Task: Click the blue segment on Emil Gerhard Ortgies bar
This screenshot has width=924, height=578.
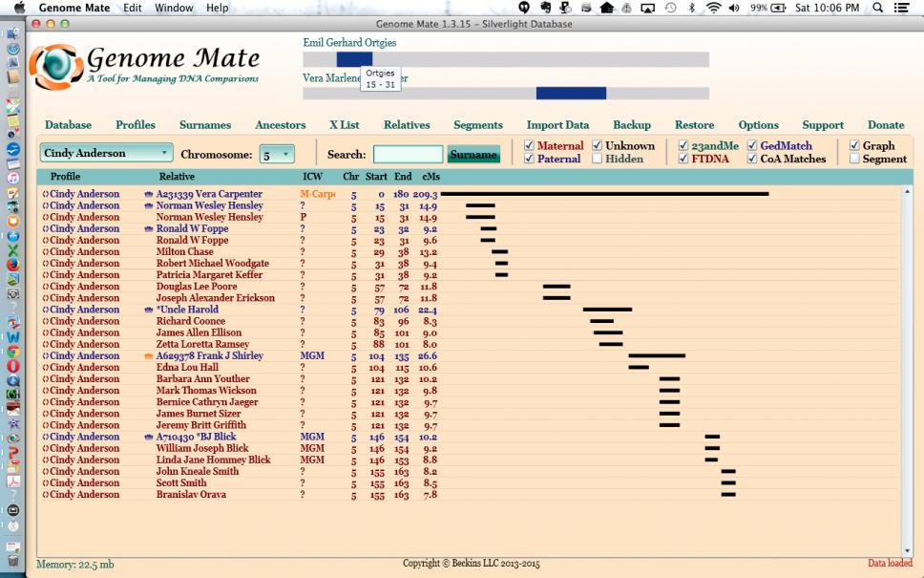Action: click(x=355, y=59)
